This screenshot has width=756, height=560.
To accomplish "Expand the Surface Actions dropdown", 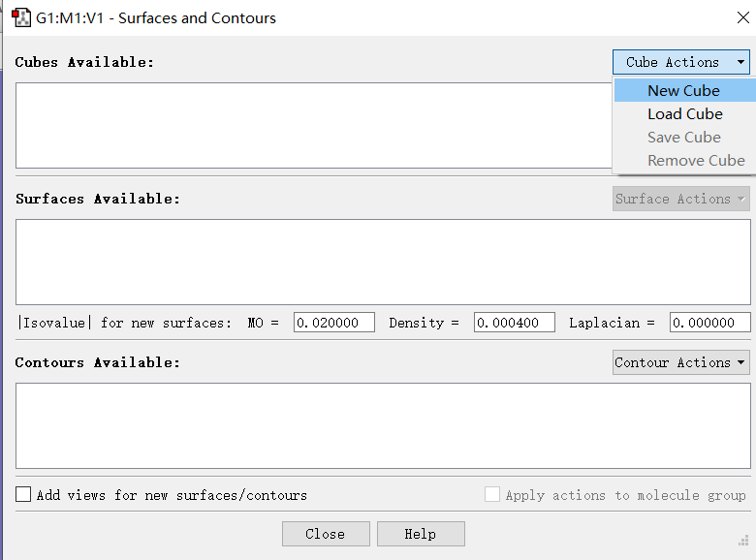I will tap(680, 199).
